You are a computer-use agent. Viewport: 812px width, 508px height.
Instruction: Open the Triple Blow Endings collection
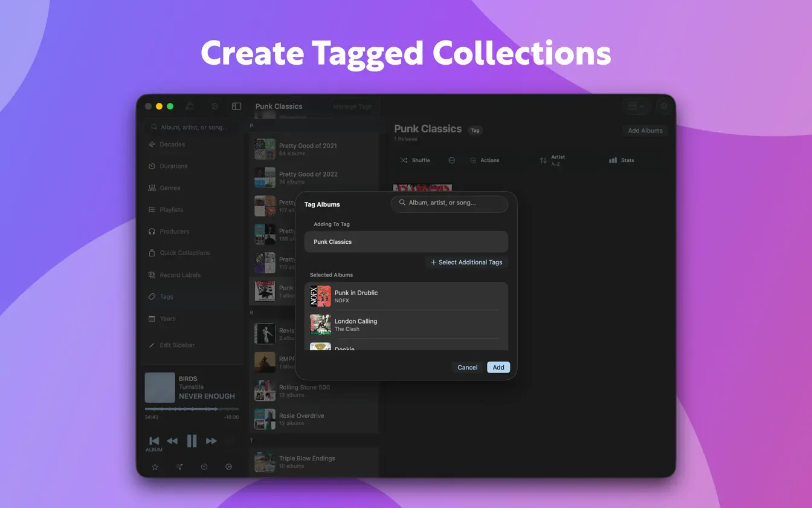(x=314, y=462)
